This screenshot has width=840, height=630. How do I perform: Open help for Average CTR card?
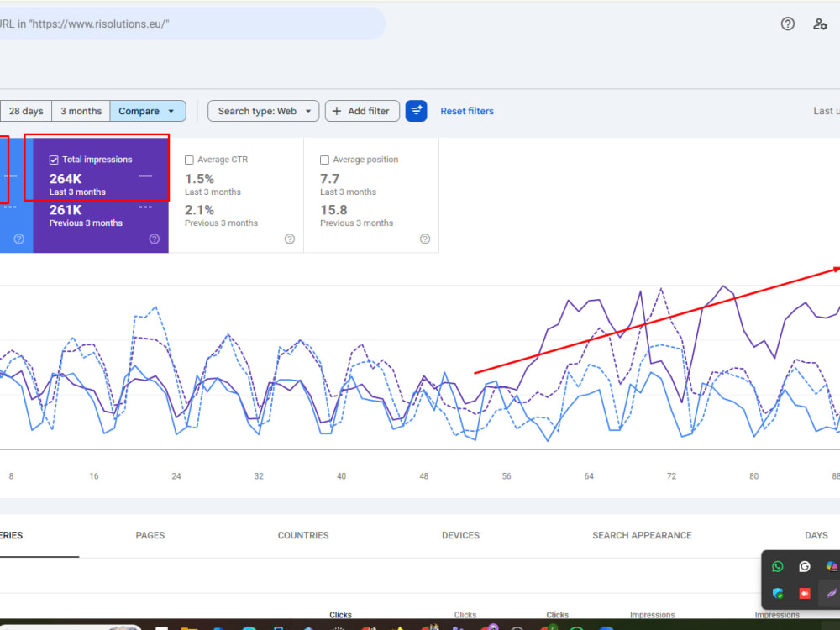click(x=290, y=239)
